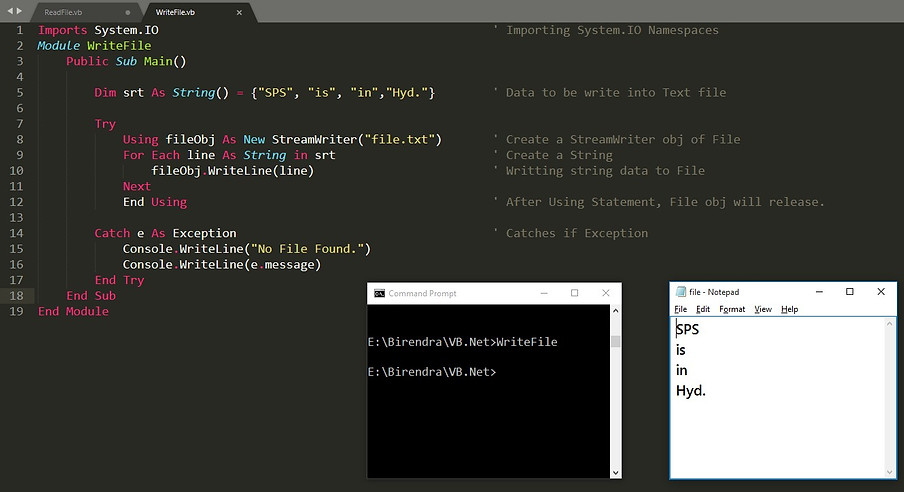This screenshot has height=492, width=904.
Task: Open Notepad Help menu
Action: 789,309
